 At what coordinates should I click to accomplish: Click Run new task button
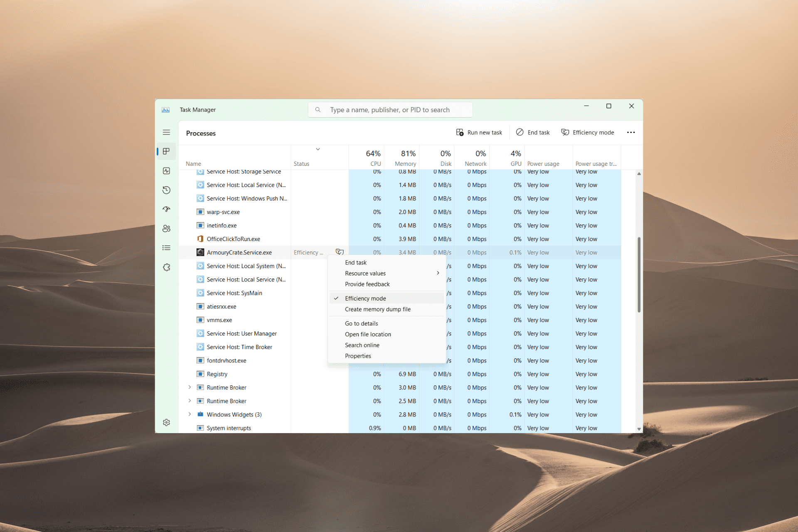480,133
